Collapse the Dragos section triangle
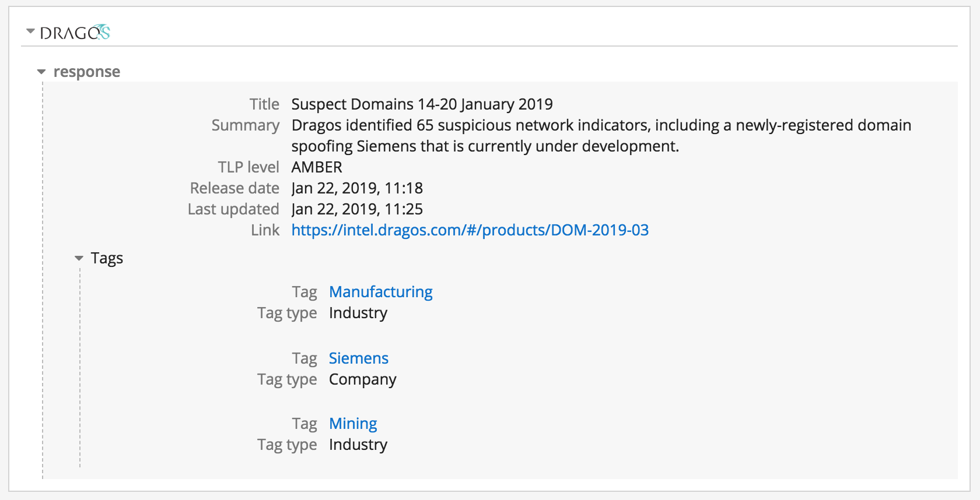Image resolution: width=980 pixels, height=500 pixels. click(x=30, y=31)
